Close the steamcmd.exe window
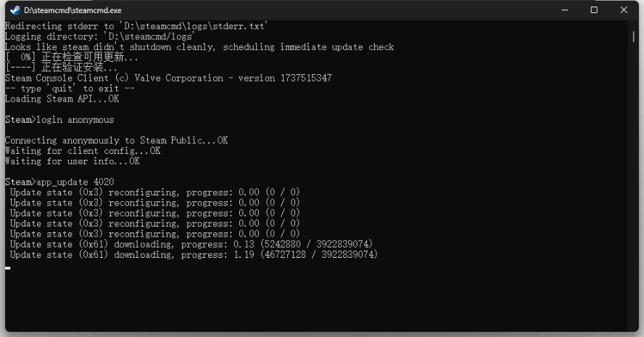The height and width of the screenshot is (337, 644). [624, 10]
